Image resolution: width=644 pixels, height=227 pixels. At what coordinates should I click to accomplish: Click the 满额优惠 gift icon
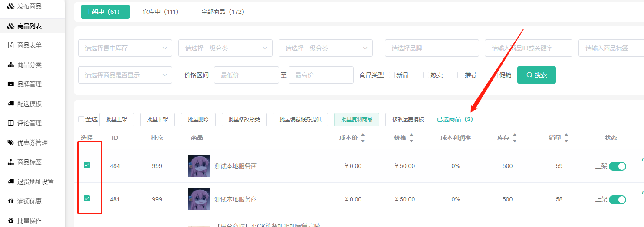point(11,201)
